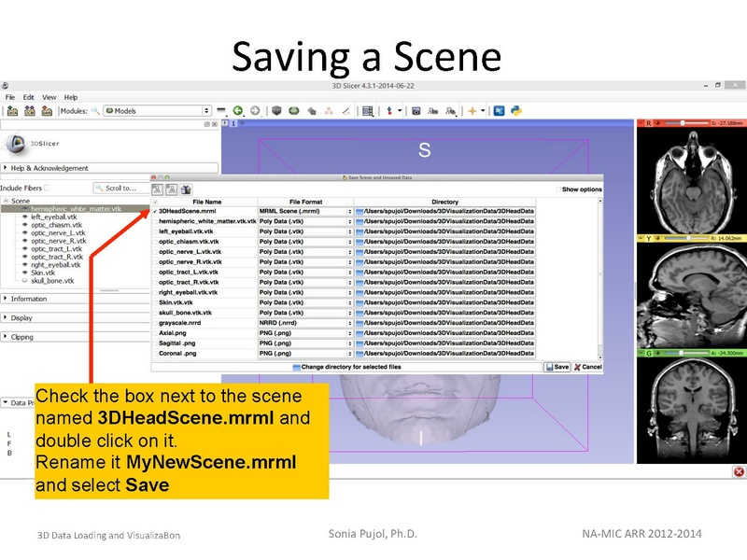Click the mouse mode fiducial icon
The width and height of the screenshot is (747, 560).
coord(389,111)
